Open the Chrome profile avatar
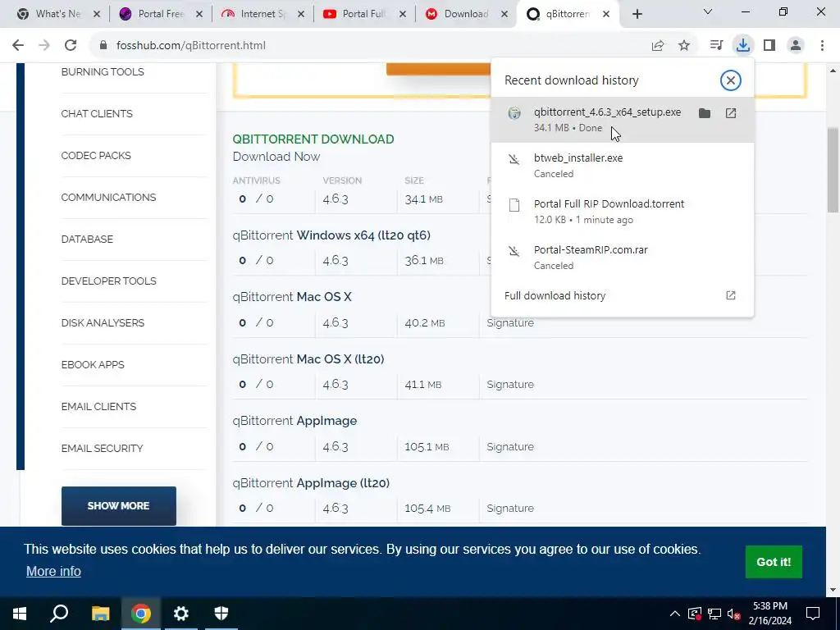 tap(796, 46)
